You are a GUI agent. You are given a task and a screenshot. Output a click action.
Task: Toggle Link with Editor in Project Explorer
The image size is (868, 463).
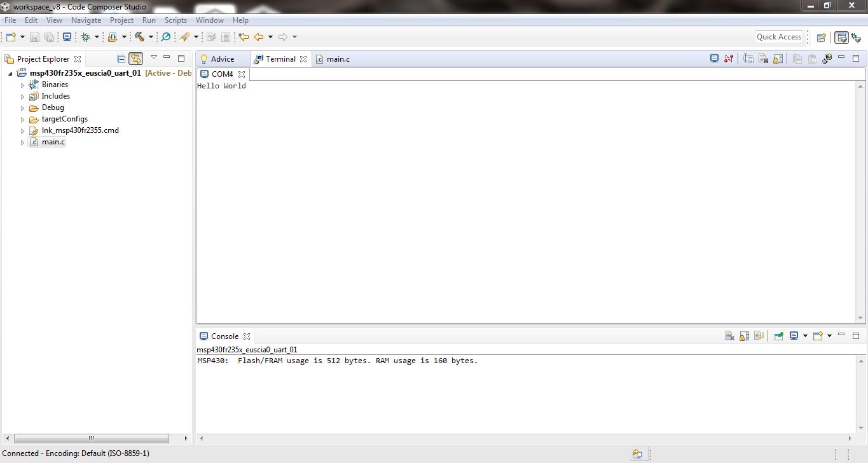pos(136,59)
